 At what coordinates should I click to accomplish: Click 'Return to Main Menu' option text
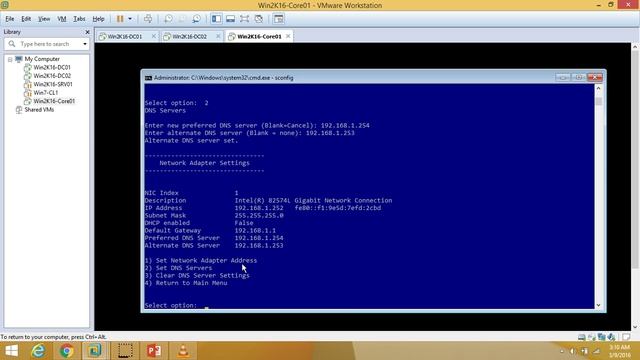click(191, 283)
